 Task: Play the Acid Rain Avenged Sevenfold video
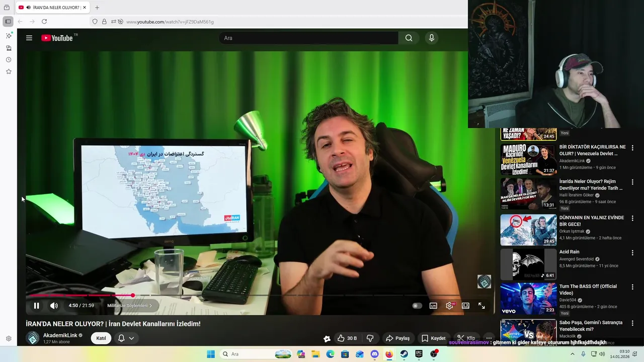[x=528, y=264]
